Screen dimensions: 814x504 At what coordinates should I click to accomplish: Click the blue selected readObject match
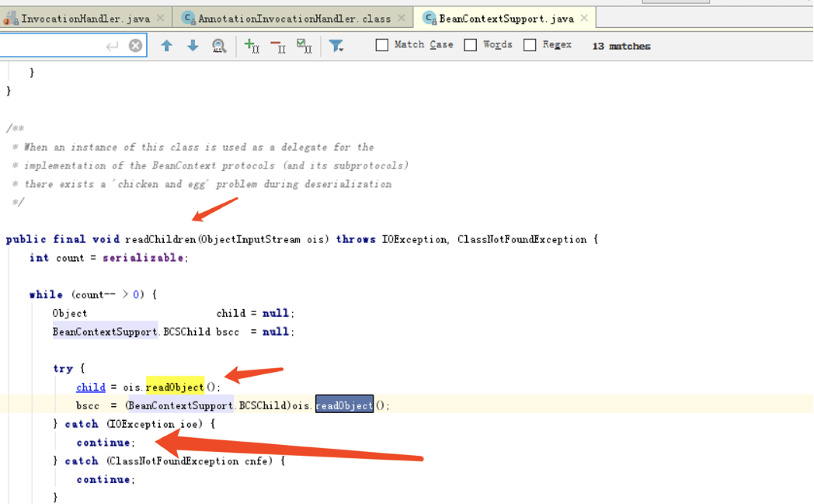click(x=344, y=405)
